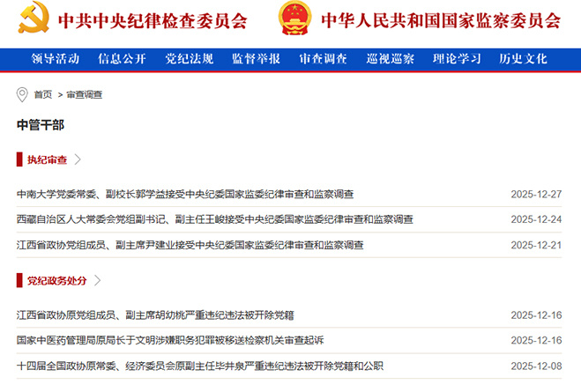This screenshot has height=392, width=581.
Task: Select the 审查调查 navigation tab
Action: 323,59
